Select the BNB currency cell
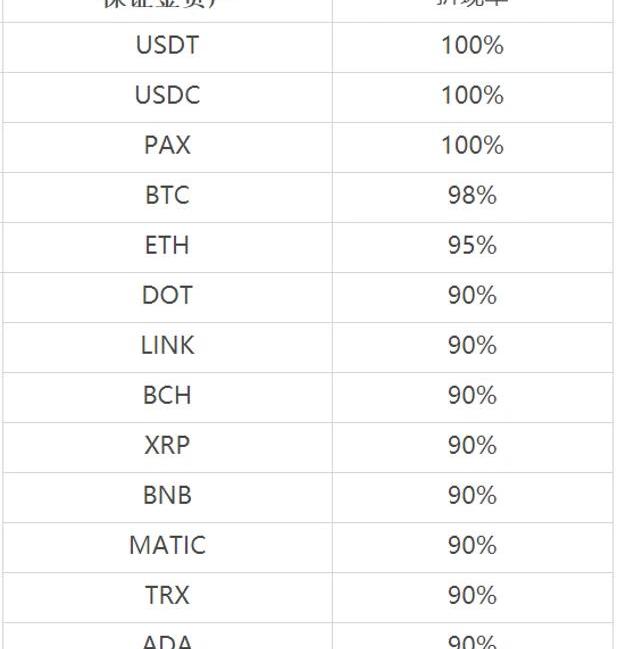Image resolution: width=619 pixels, height=649 pixels. tap(167, 496)
